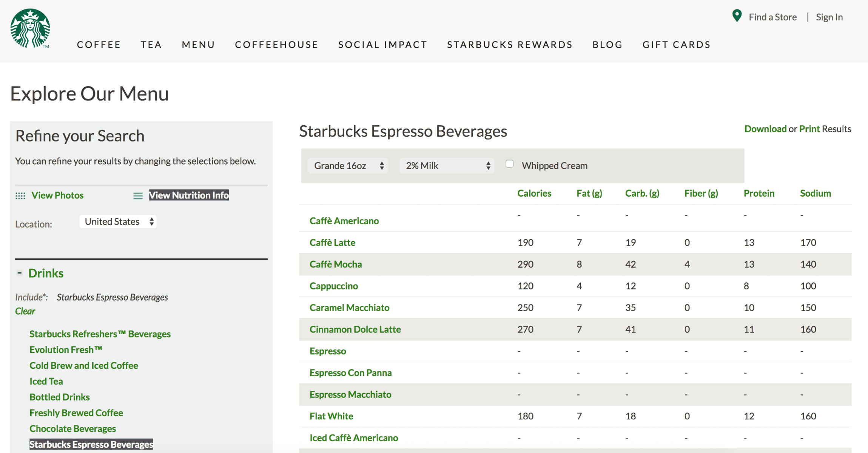868x453 pixels.
Task: Open the MENU navigation item
Action: click(x=199, y=45)
